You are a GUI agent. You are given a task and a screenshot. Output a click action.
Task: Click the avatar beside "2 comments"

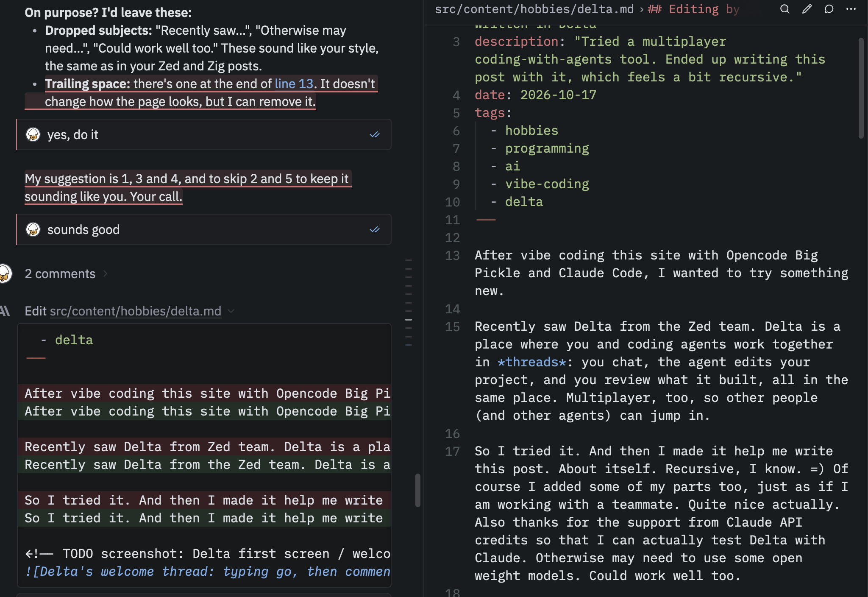[4, 273]
